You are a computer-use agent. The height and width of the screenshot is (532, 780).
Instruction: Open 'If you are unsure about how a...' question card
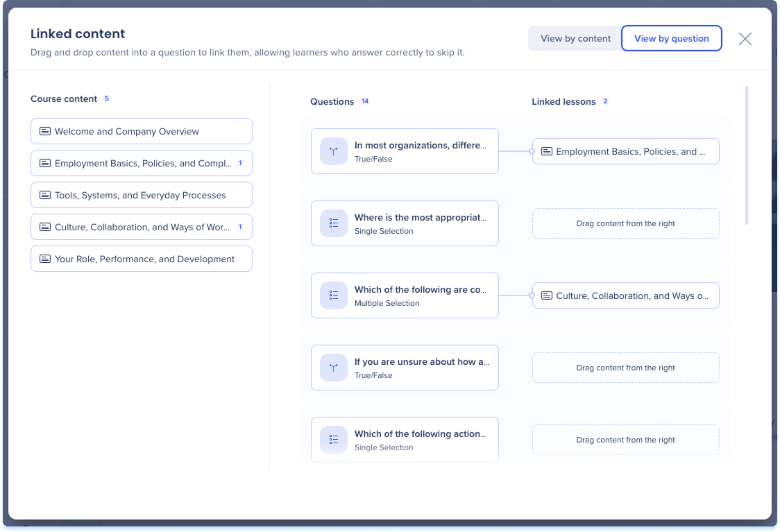point(405,368)
